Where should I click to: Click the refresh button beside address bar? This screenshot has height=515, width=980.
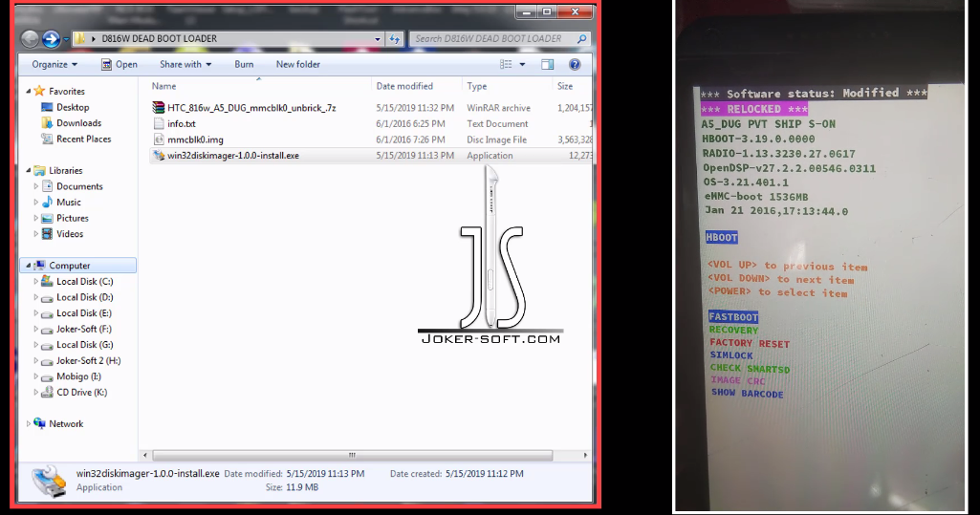point(394,39)
